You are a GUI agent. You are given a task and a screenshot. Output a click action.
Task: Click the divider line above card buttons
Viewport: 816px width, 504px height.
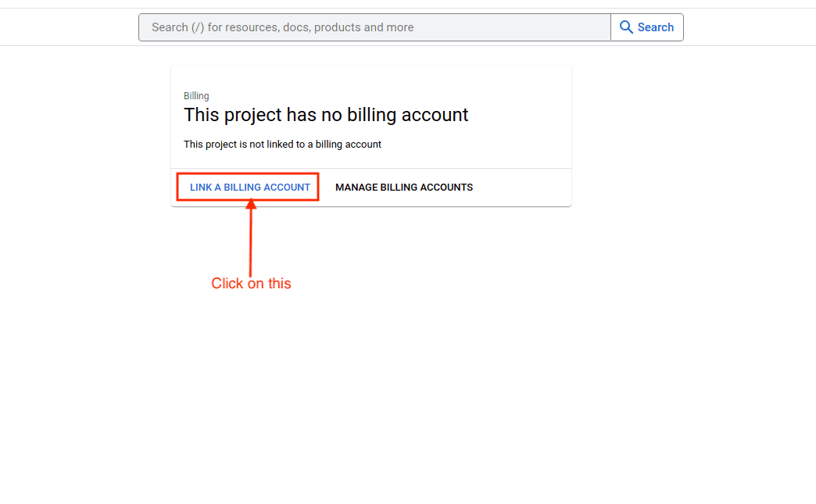pyautogui.click(x=370, y=168)
